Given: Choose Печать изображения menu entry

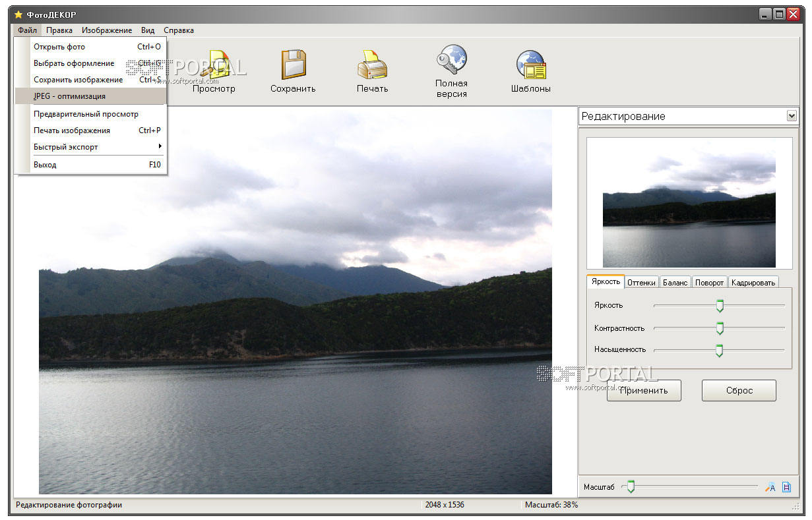Looking at the screenshot, I should [x=90, y=130].
